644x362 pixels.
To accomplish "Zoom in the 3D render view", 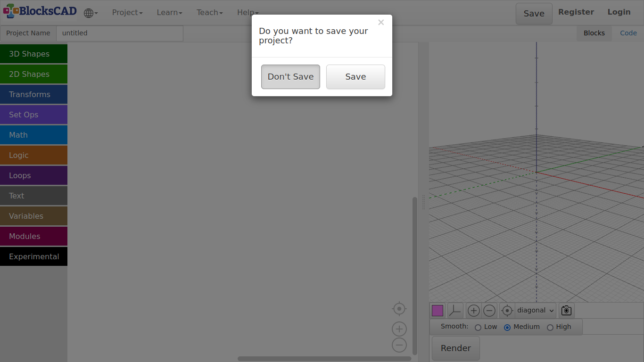I will [473, 311].
